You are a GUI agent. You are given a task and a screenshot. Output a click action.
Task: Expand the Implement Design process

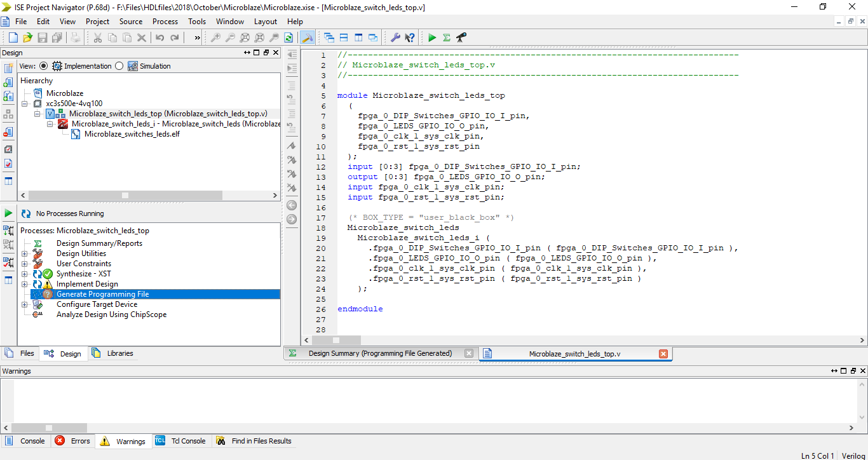[x=25, y=284]
